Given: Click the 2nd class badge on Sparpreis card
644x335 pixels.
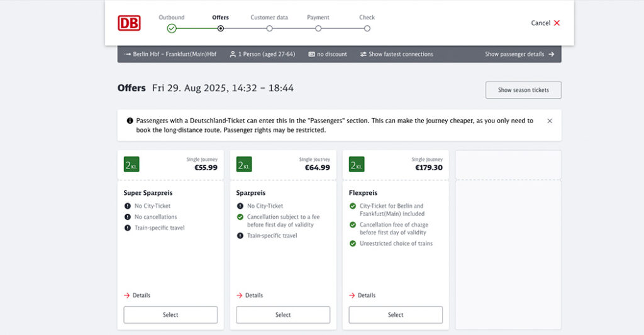Looking at the screenshot, I should pyautogui.click(x=244, y=165).
